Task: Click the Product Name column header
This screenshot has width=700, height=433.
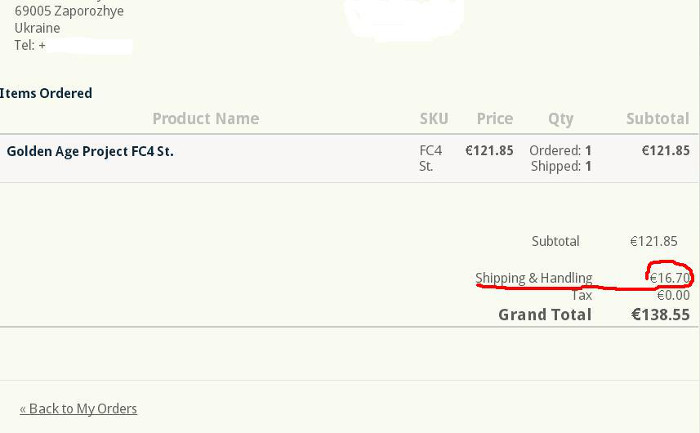Action: tap(205, 118)
